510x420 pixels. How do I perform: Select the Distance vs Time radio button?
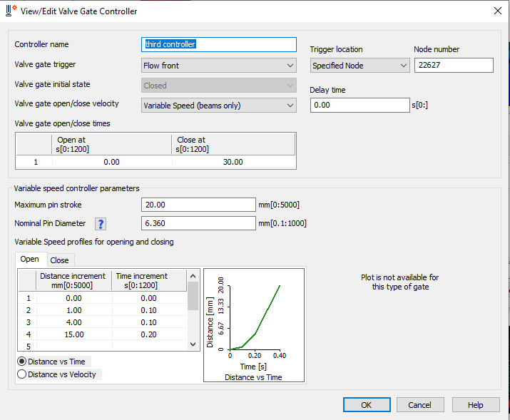click(x=22, y=362)
